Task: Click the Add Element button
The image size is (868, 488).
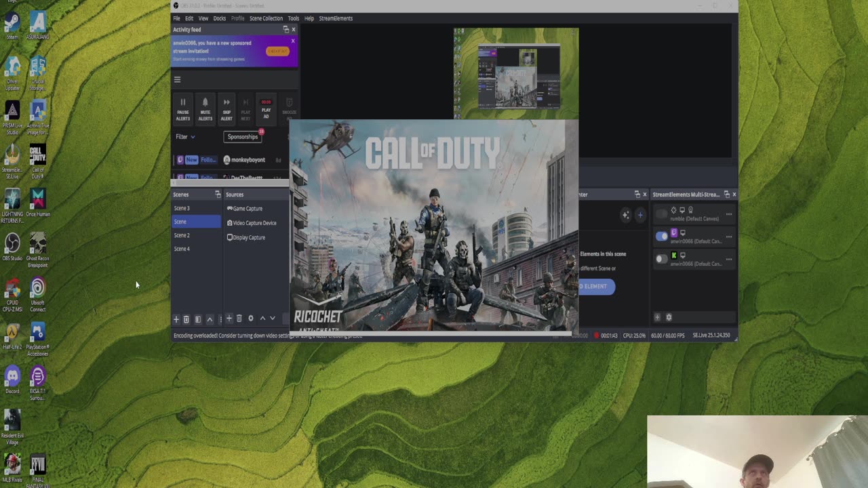Action: click(596, 286)
